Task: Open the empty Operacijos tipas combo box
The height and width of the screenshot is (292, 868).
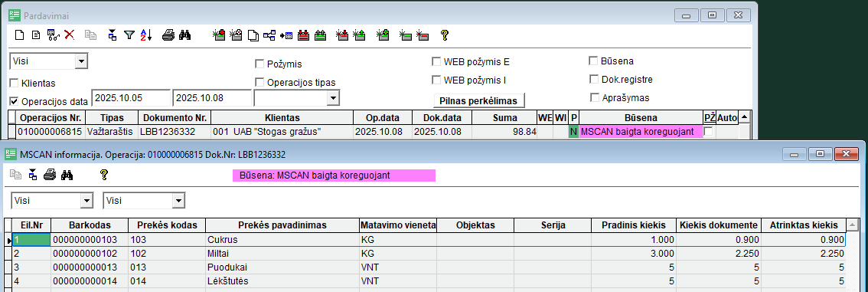Action: click(x=333, y=98)
